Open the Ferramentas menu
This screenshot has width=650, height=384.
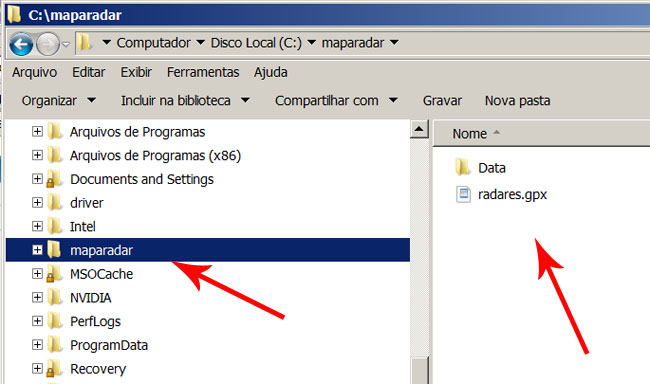click(203, 72)
